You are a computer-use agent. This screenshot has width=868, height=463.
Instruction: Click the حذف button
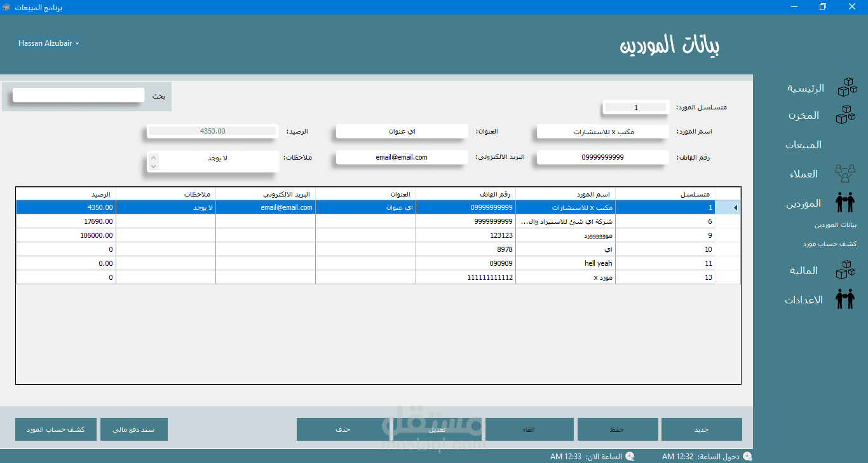[343, 429]
